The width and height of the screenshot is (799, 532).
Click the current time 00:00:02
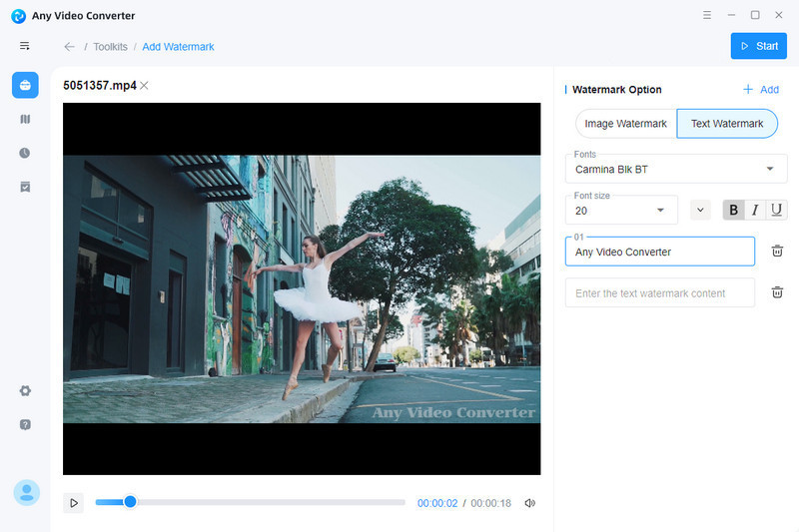(437, 503)
